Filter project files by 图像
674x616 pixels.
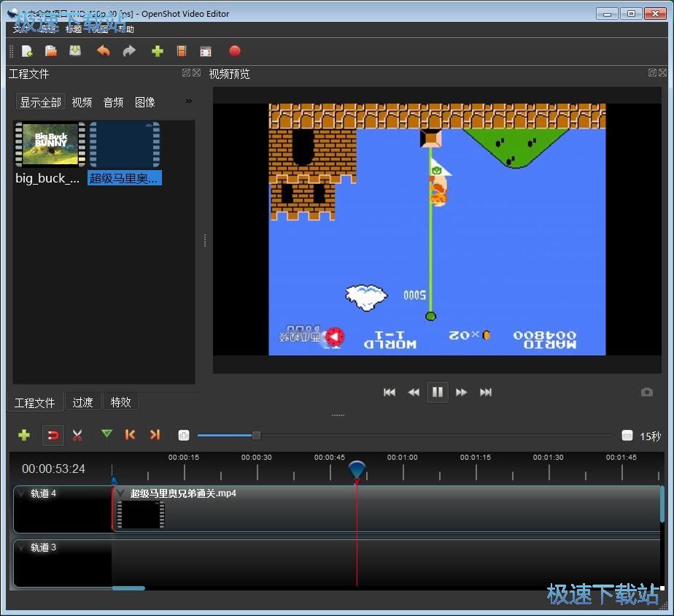point(145,102)
